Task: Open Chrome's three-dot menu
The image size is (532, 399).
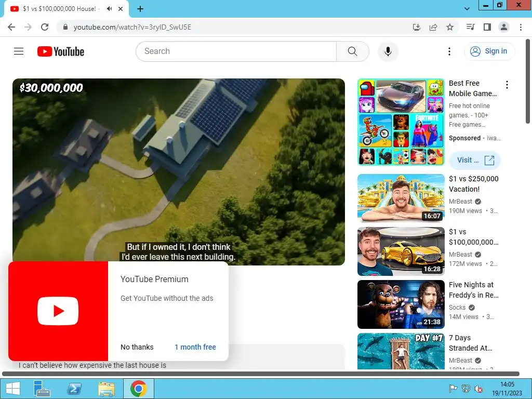Action: (521, 27)
